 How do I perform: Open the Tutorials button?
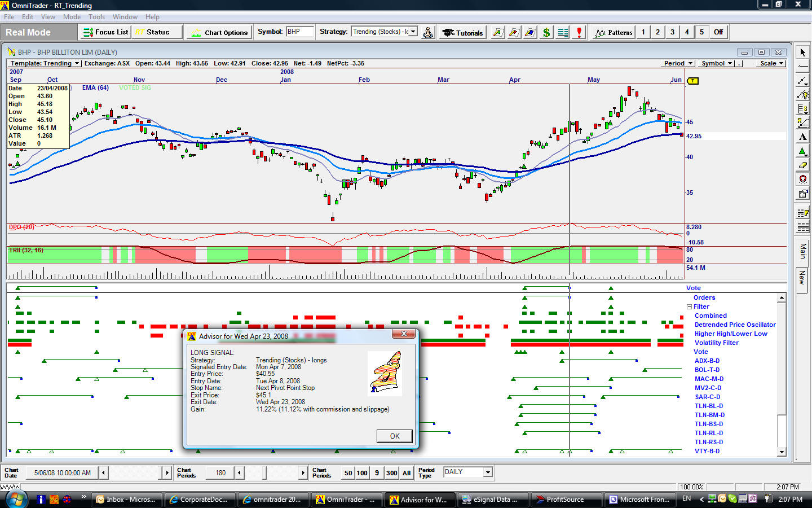click(463, 32)
